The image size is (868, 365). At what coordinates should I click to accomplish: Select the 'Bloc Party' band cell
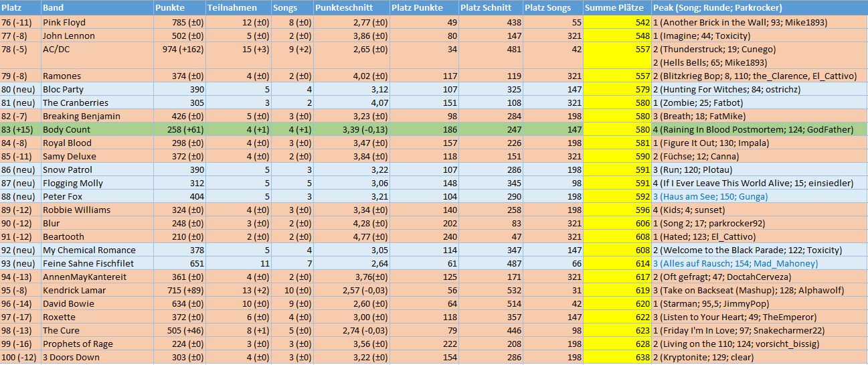point(96,89)
